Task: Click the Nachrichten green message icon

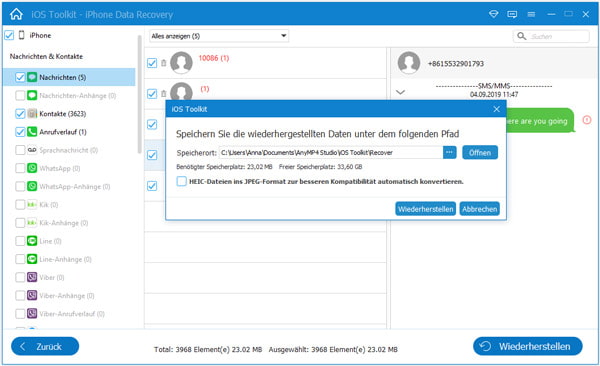Action: pos(32,77)
